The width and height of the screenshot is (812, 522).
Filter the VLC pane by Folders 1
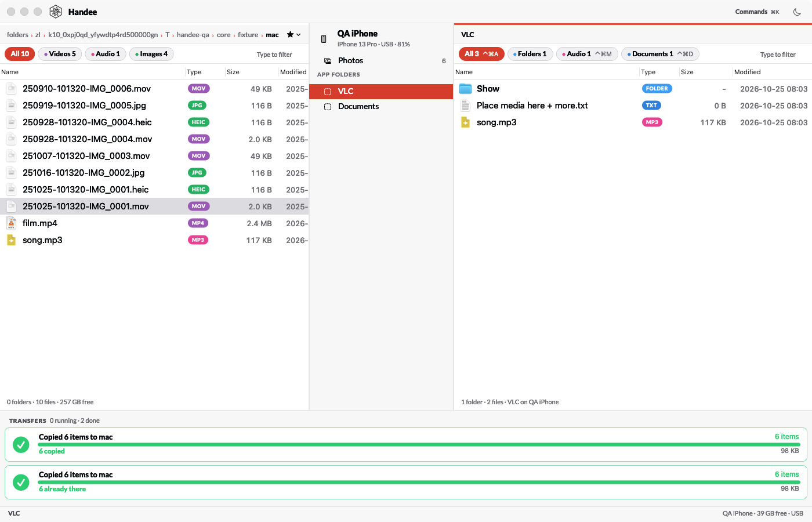point(530,54)
